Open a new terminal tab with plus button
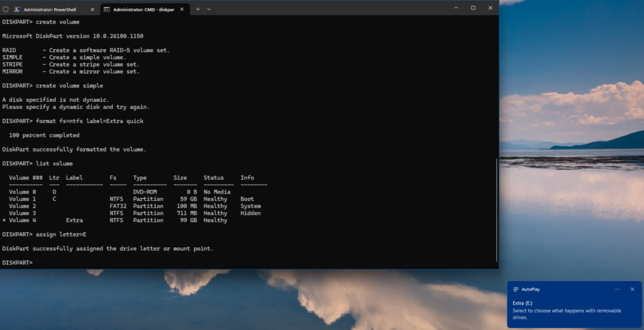This screenshot has height=330, width=644. 197,9
